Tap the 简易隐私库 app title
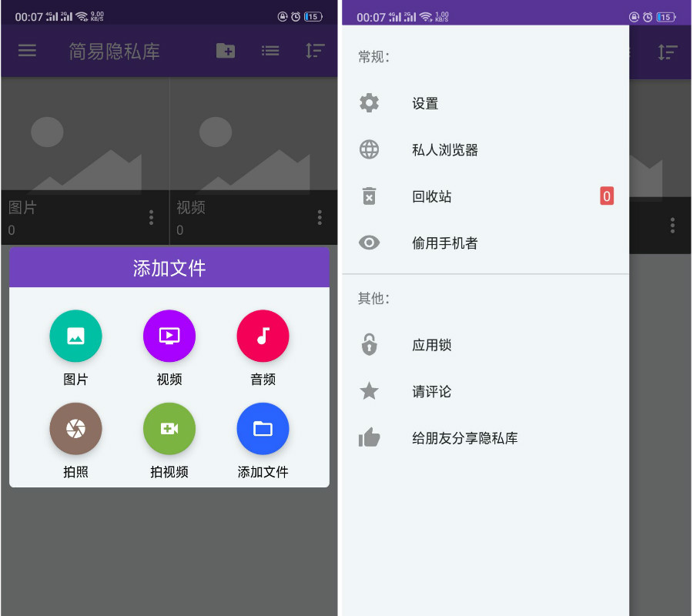Viewport: 693px width, 616px height. (114, 52)
